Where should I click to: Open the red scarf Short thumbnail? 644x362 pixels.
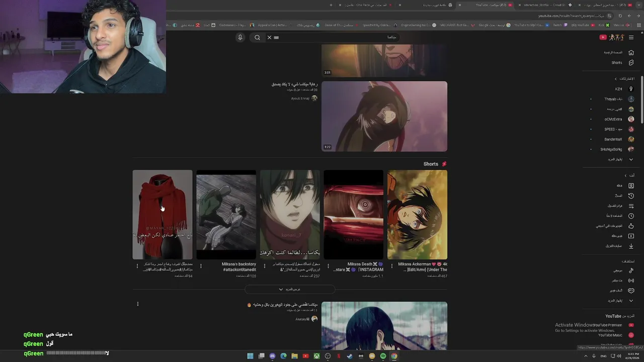click(163, 215)
